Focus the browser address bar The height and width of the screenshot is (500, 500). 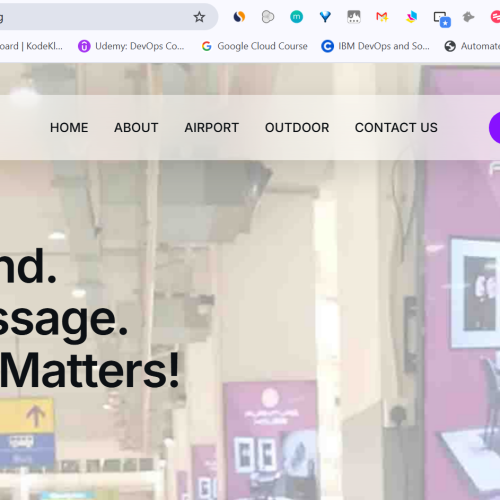coord(109,17)
